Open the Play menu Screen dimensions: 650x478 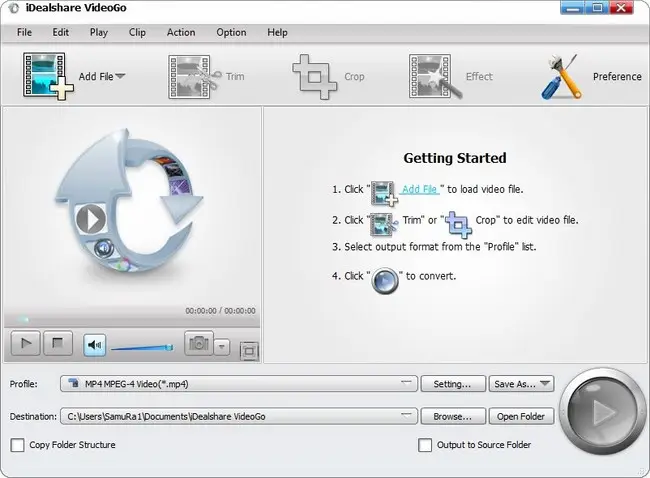tap(99, 32)
